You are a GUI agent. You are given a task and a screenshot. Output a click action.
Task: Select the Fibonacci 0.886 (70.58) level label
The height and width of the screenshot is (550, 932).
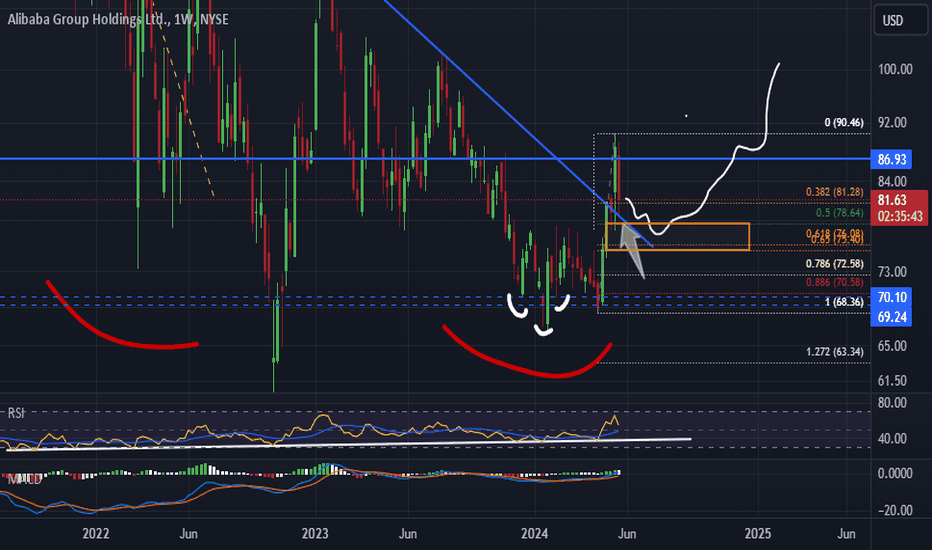click(x=835, y=282)
